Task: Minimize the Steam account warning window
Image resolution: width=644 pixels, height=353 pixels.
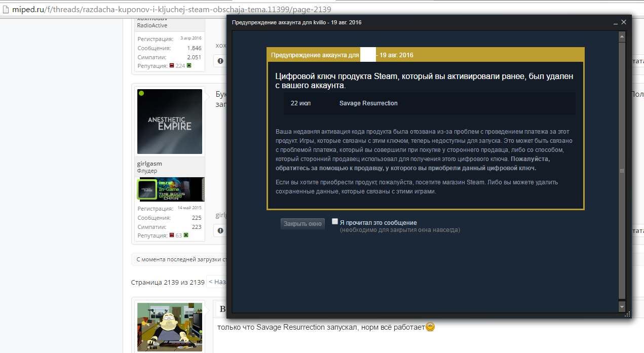Action: [x=615, y=23]
